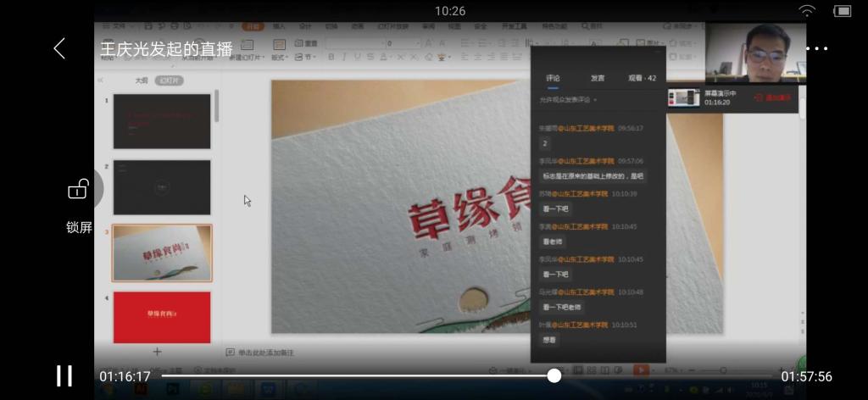Pause the video playback
Viewport: 868px width, 400px height.
(64, 376)
